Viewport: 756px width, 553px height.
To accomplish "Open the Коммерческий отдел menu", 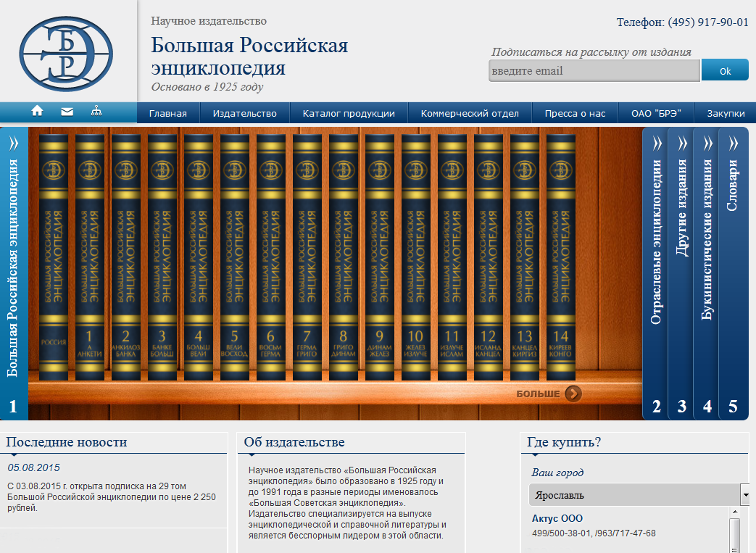I will (470, 113).
